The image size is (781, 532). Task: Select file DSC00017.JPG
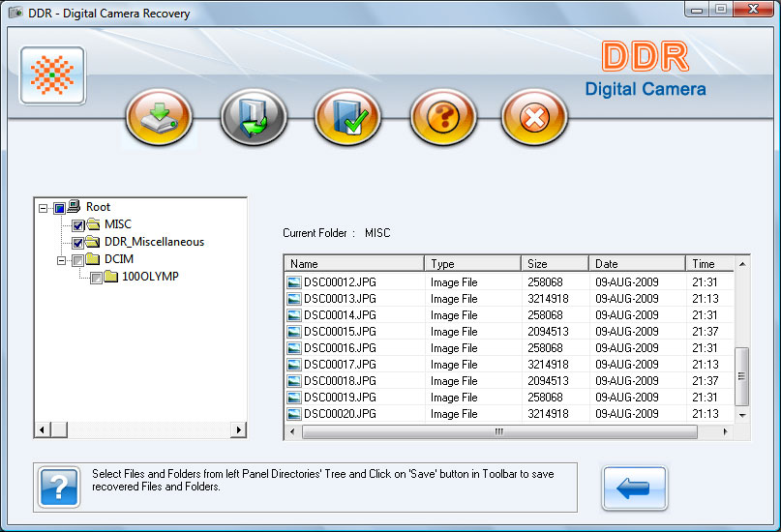[340, 365]
